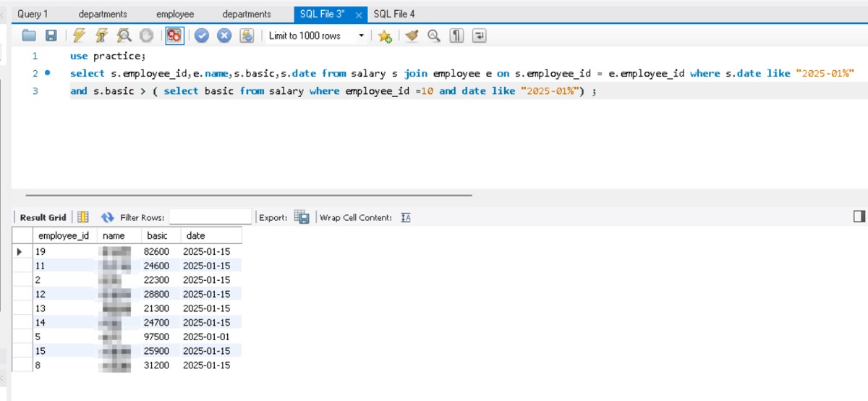This screenshot has height=401, width=868.
Task: Run the Explain plan magnifier-lightning icon
Action: point(124,35)
